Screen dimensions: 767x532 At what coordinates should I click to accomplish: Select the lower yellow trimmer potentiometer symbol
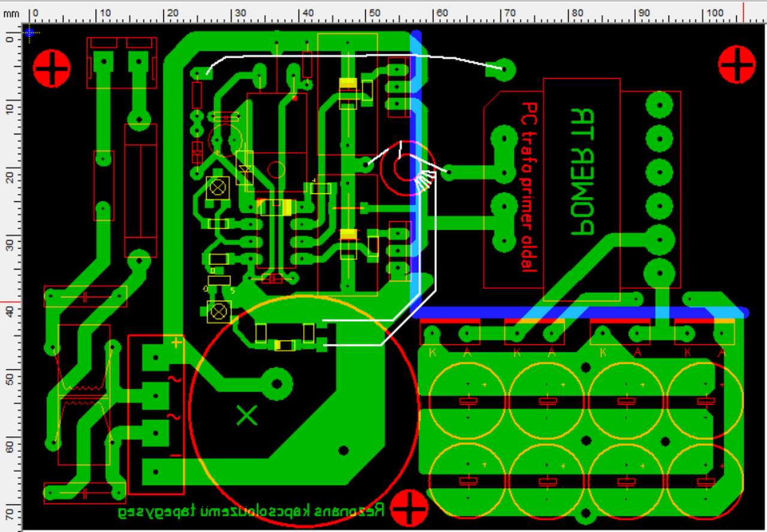click(x=218, y=312)
